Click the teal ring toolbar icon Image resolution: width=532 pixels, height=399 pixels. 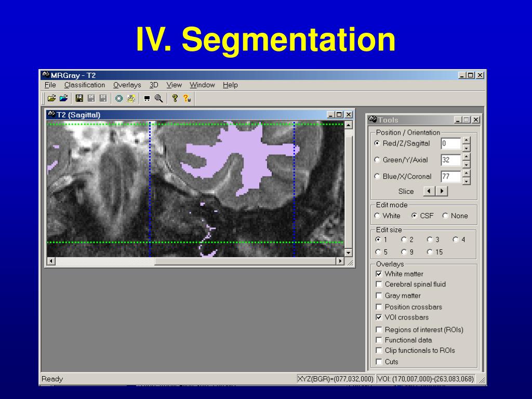click(119, 98)
